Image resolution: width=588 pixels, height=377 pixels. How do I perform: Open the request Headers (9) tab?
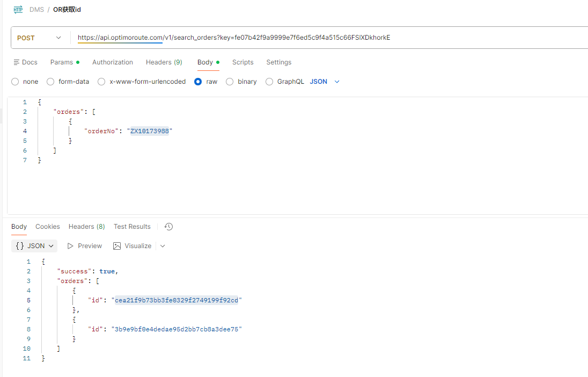click(x=164, y=62)
